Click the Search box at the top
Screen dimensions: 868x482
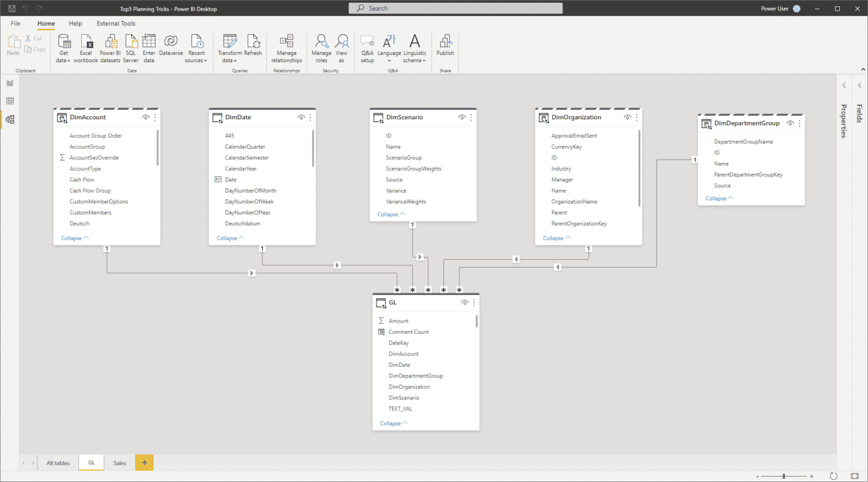point(455,8)
